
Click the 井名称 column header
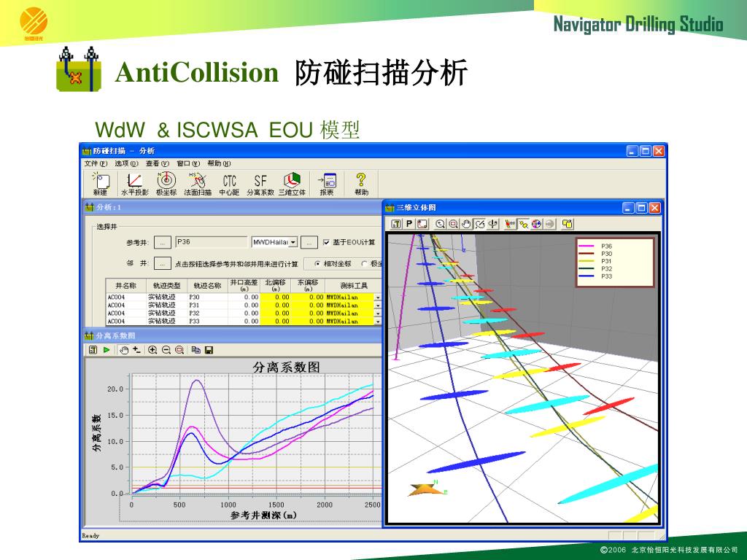[x=125, y=286]
